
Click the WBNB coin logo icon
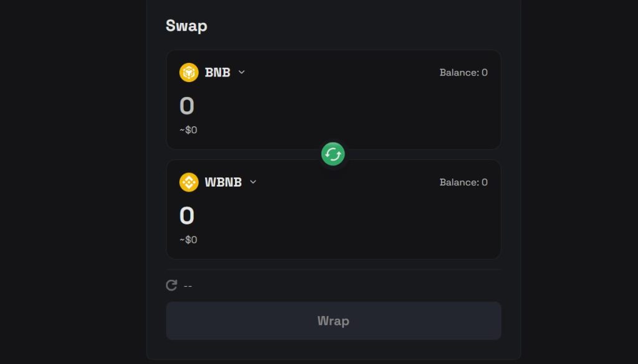coord(189,182)
